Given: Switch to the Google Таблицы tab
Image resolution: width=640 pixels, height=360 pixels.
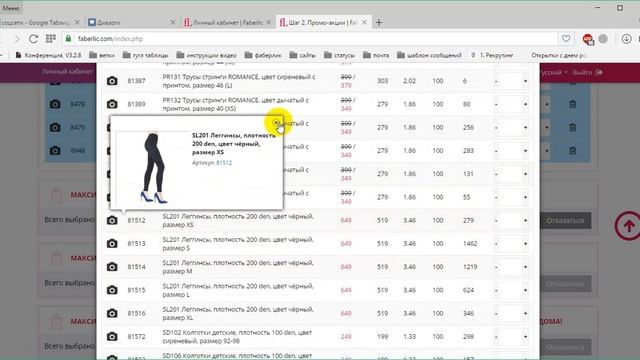Looking at the screenshot, I should point(39,22).
